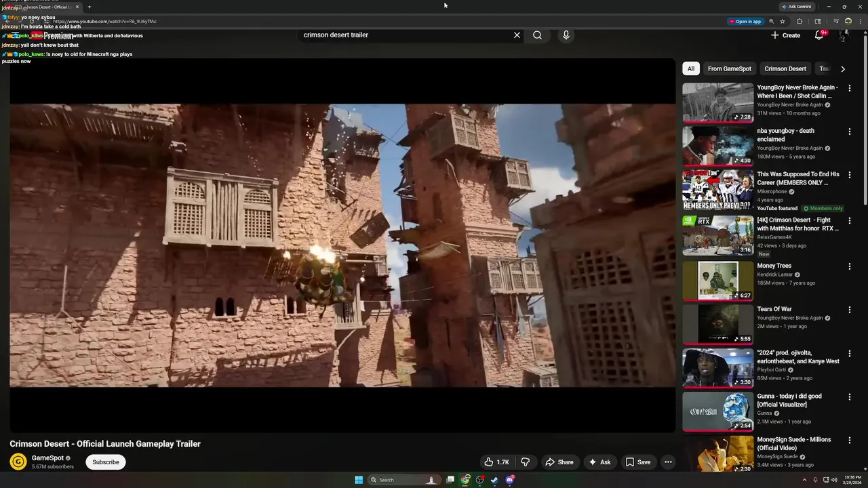Viewport: 868px width, 488px height.
Task: Open the 4K Crimson Desert Matthias fight video
Action: [797, 224]
